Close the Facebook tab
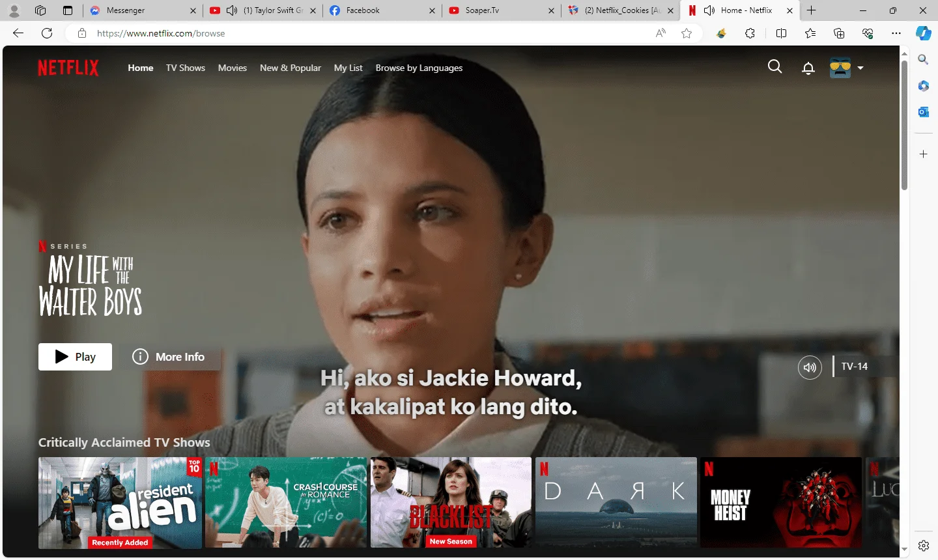 (433, 10)
